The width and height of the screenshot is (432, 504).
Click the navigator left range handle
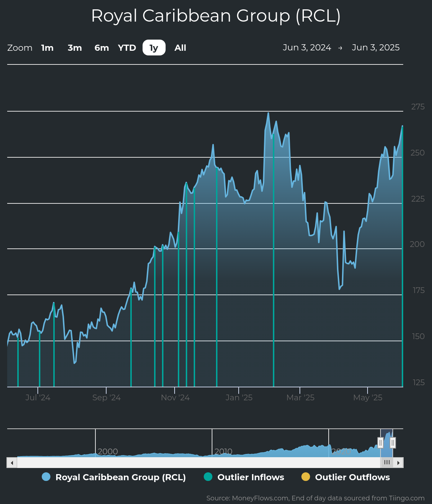(381, 442)
